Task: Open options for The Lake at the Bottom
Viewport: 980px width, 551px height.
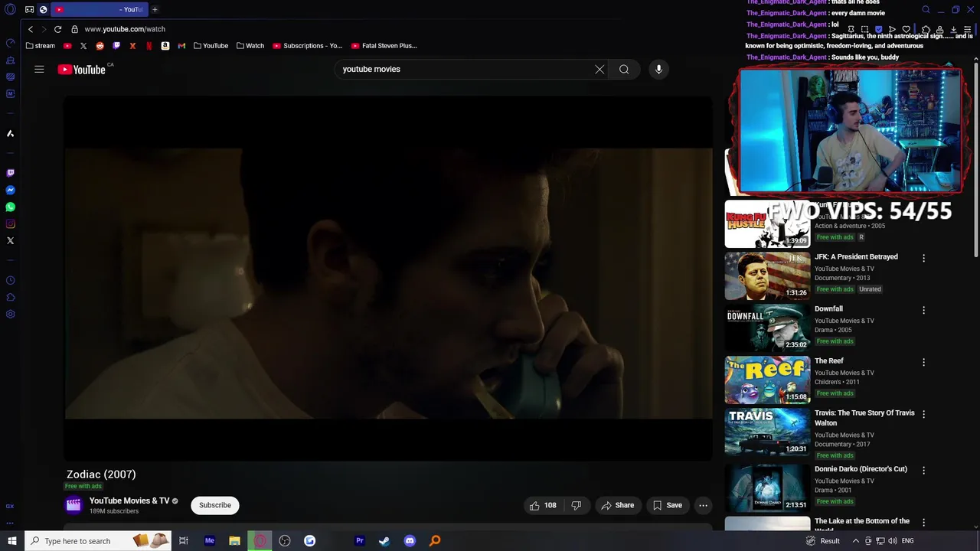Action: point(923,523)
